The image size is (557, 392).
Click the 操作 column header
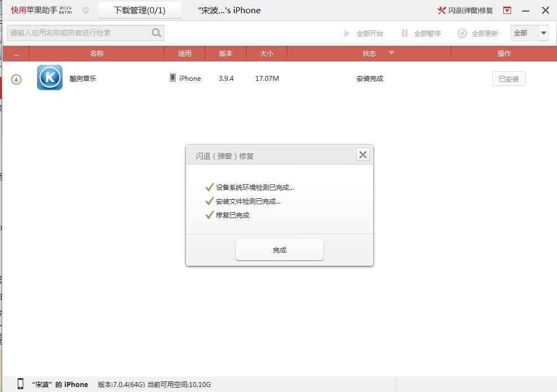pos(504,54)
